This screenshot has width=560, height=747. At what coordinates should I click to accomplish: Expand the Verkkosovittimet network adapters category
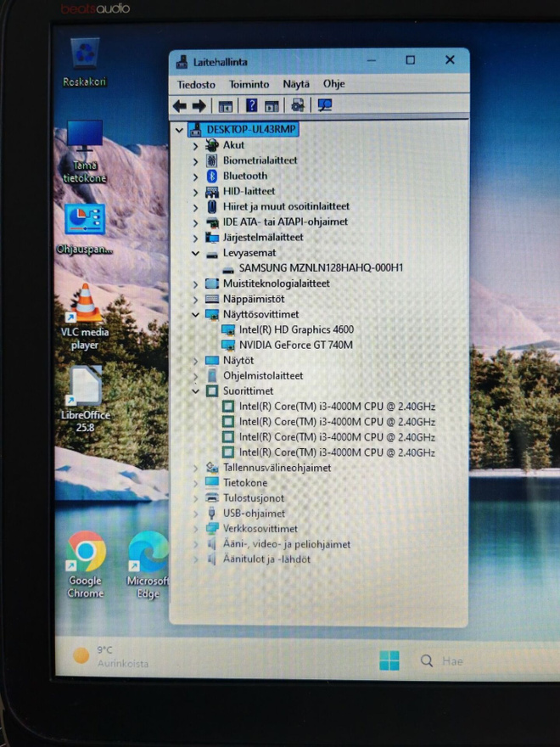(x=195, y=529)
